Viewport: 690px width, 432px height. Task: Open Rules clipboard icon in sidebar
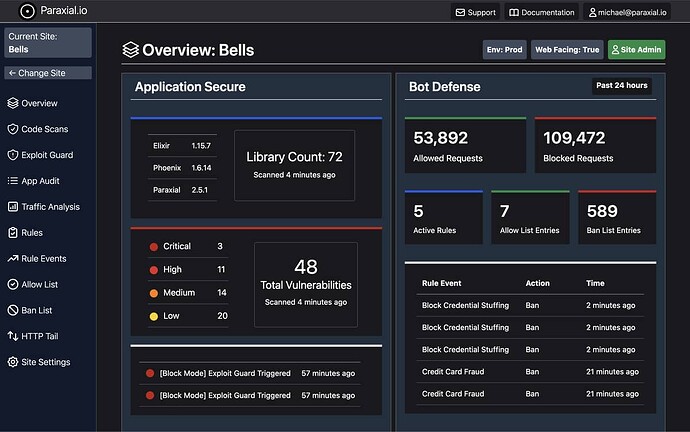tap(13, 233)
